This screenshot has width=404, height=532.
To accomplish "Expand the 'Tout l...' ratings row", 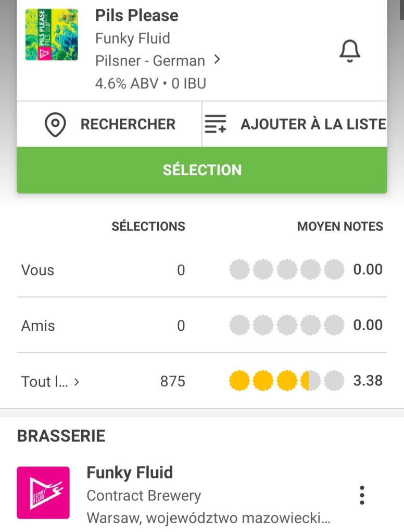I will 51,382.
